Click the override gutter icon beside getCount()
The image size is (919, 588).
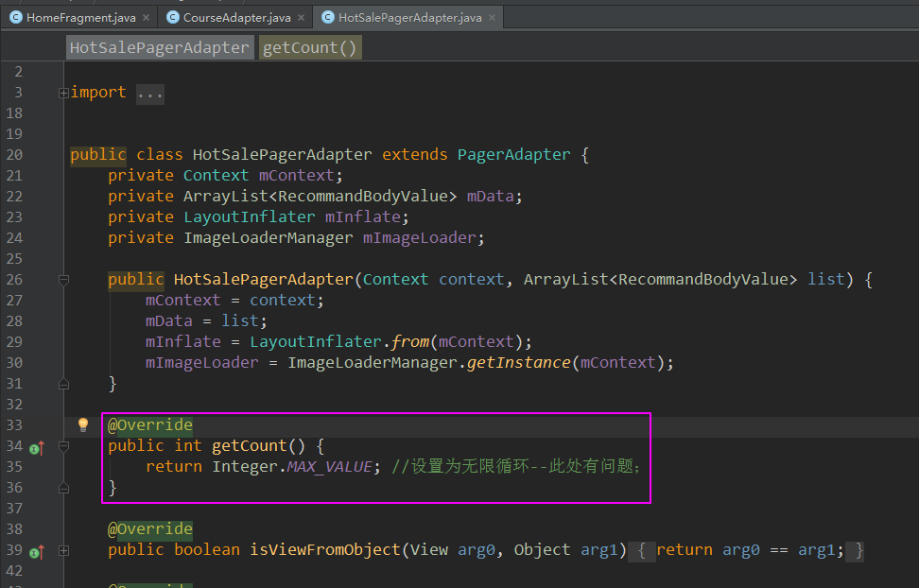pyautogui.click(x=36, y=447)
